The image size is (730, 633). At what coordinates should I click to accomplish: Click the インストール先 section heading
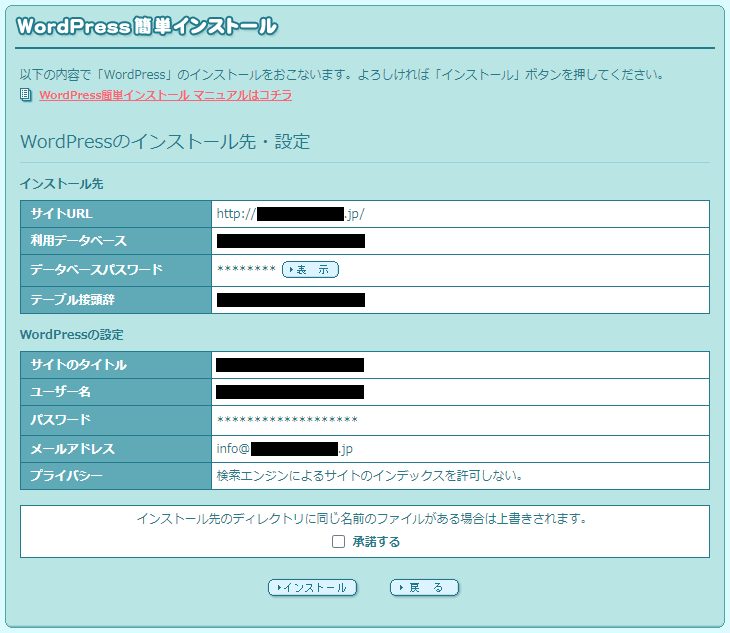(61, 184)
